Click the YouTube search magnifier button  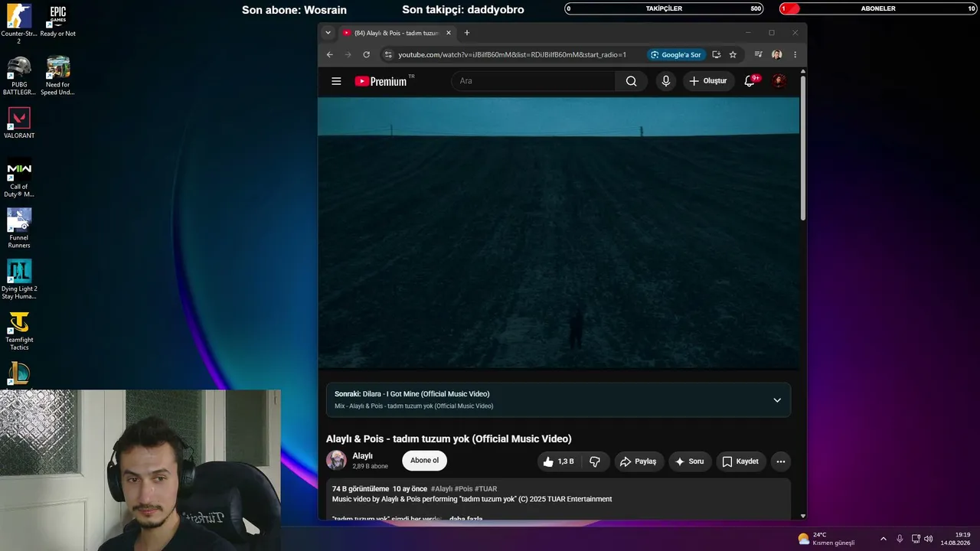coord(631,81)
